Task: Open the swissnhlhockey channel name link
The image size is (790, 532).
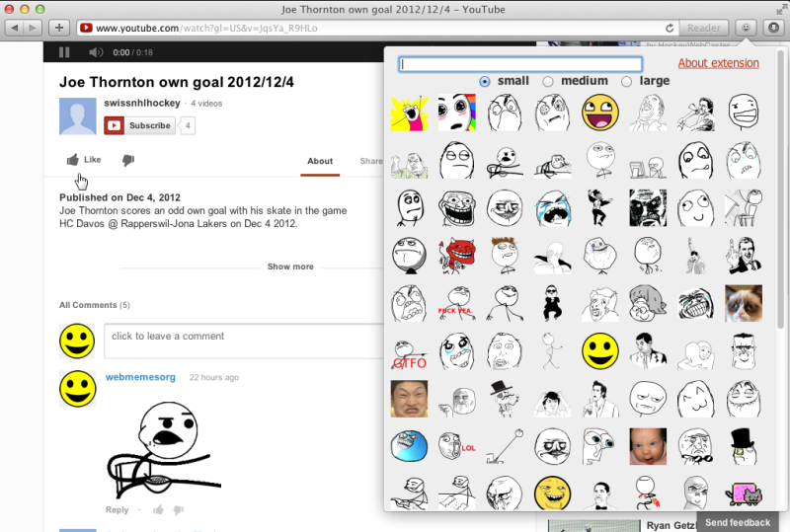Action: tap(142, 103)
